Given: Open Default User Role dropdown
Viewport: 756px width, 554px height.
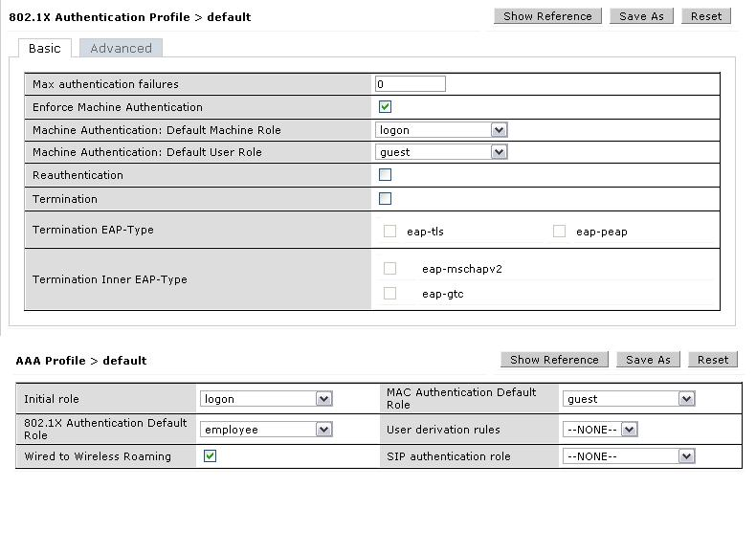Looking at the screenshot, I should tap(498, 152).
